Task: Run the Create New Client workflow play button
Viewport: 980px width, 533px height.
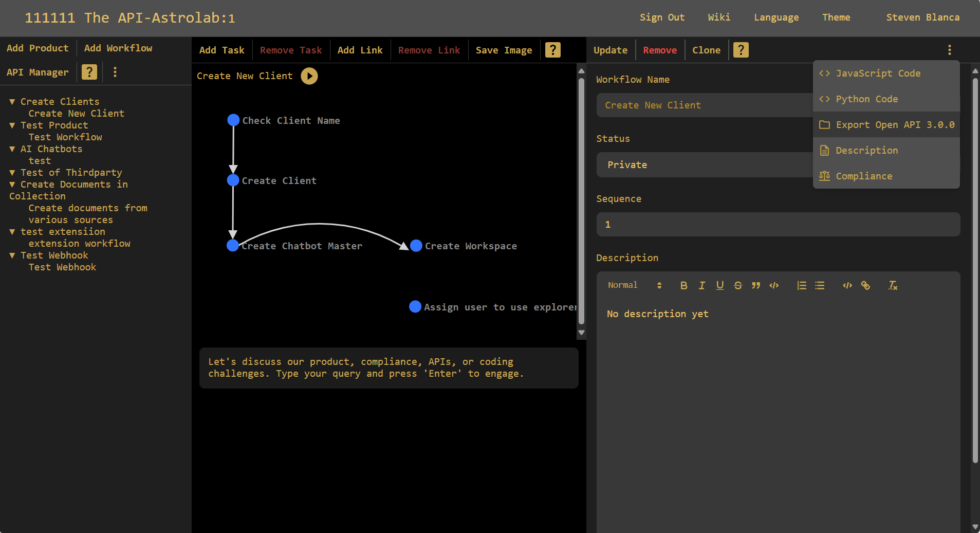Action: coord(309,76)
